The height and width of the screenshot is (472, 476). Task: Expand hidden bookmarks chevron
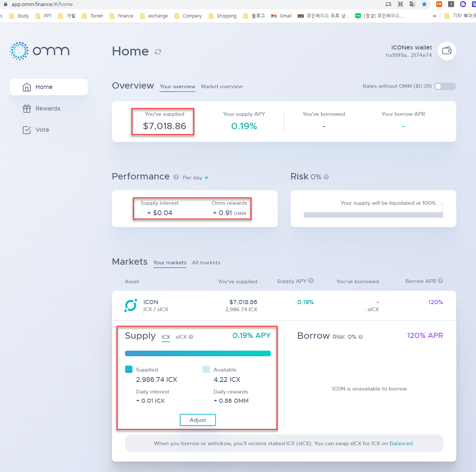pyautogui.click(x=434, y=16)
